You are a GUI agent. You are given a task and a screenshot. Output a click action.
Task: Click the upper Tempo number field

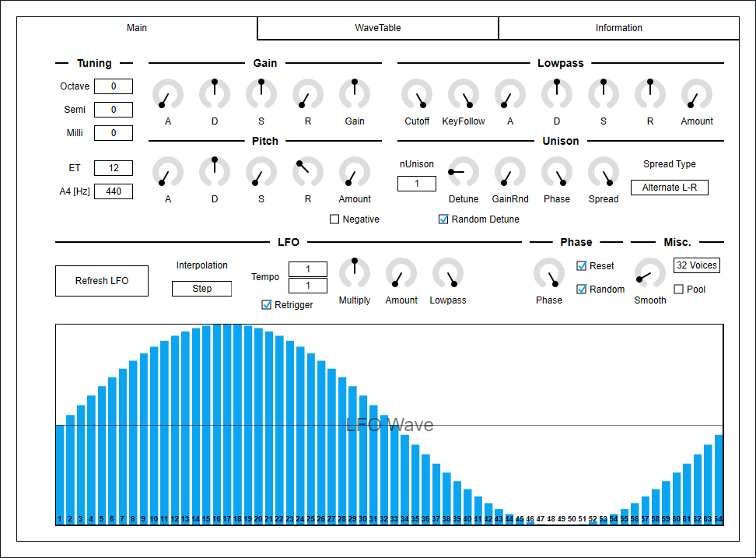(x=307, y=269)
